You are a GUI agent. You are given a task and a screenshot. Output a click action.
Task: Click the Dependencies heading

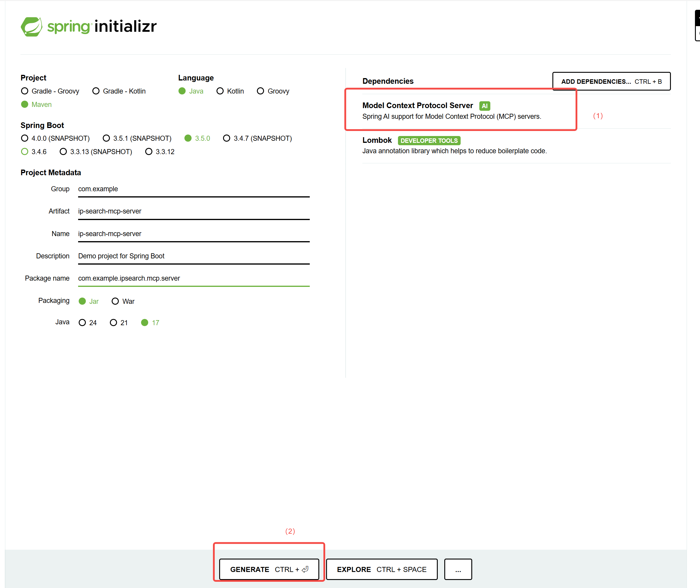pos(388,81)
